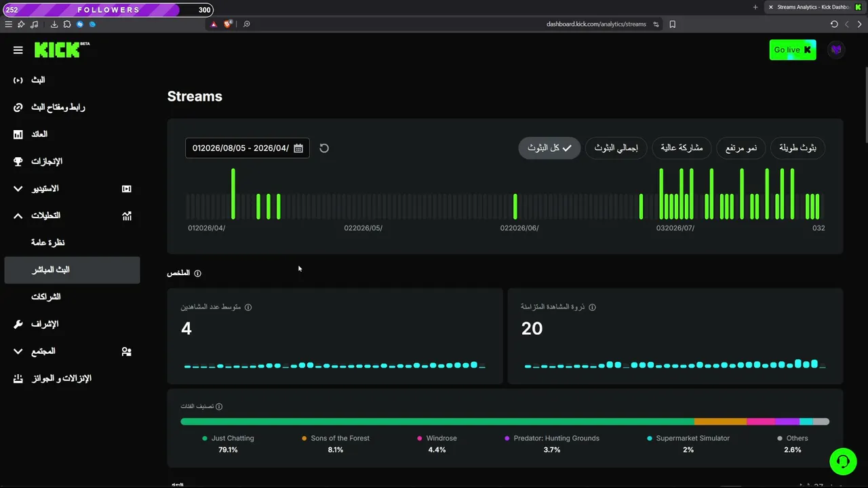This screenshot has height=488, width=868.
Task: Click the page vertical scrollbar
Action: coord(866,105)
